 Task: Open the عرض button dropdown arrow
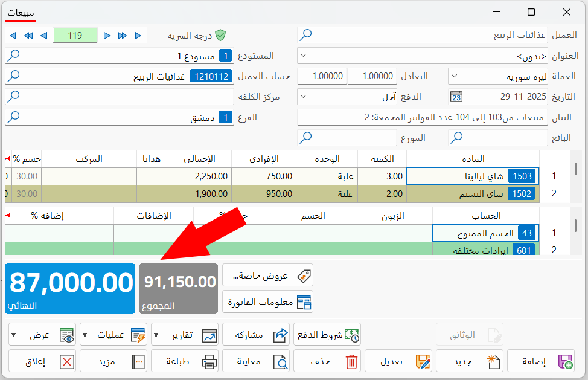tap(13, 335)
